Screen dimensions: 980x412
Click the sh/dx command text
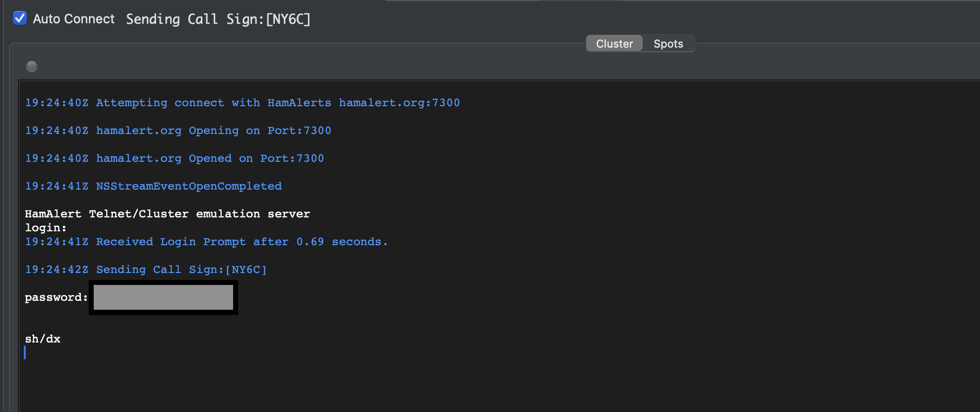(43, 339)
